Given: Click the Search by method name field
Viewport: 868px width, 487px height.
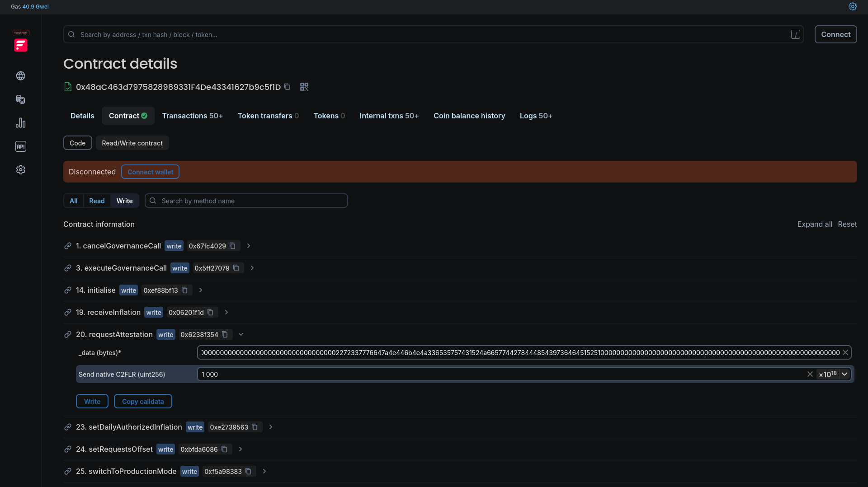Looking at the screenshot, I should [251, 201].
